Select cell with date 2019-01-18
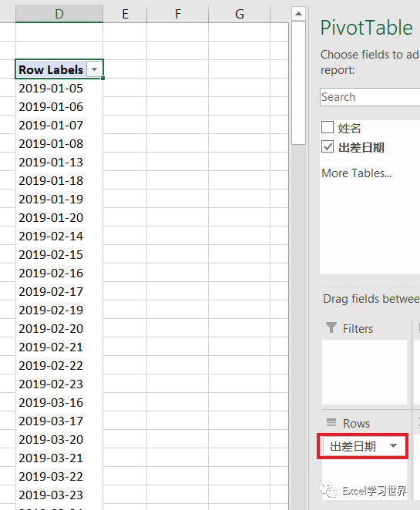This screenshot has height=510, width=420. 59,180
